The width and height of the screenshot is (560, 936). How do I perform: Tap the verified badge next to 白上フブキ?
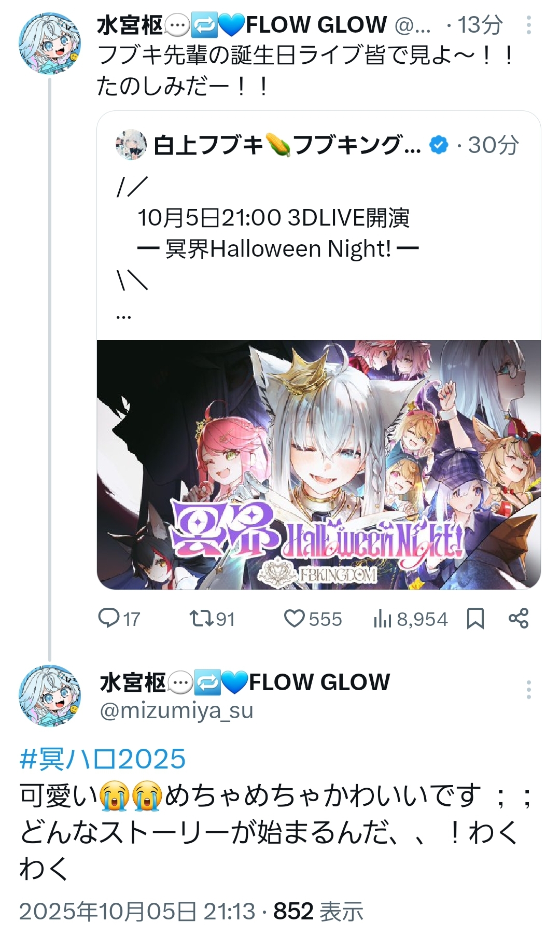[x=439, y=145]
